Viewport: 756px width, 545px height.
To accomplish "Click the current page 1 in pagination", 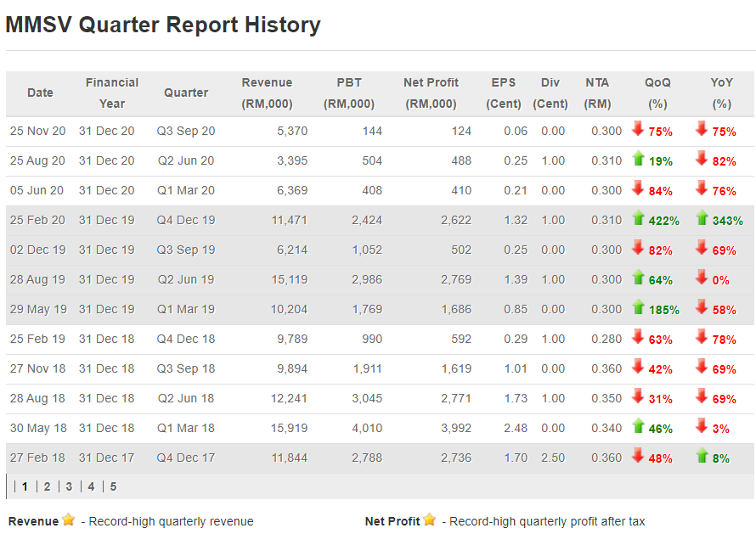I will tap(25, 486).
